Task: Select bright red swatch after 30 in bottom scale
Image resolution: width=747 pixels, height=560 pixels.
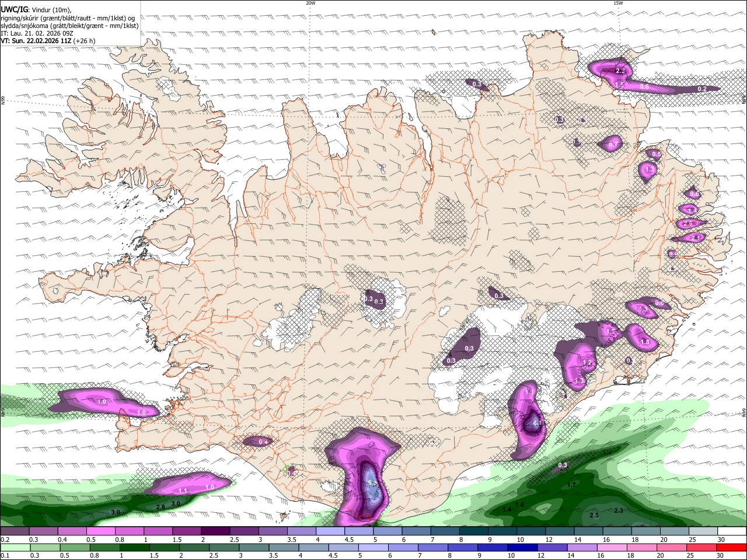Action: coord(731,547)
